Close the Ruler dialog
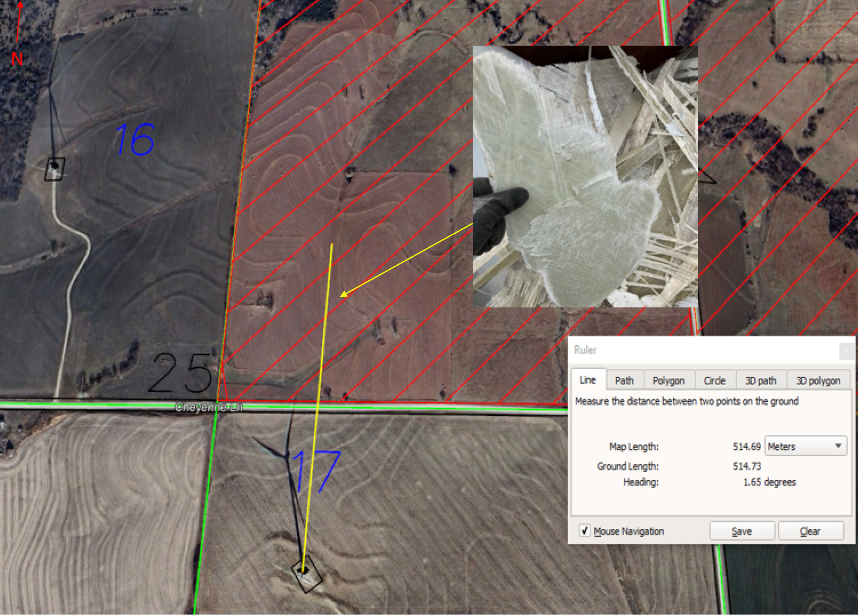Viewport: 858px width, 616px height. pos(846,351)
